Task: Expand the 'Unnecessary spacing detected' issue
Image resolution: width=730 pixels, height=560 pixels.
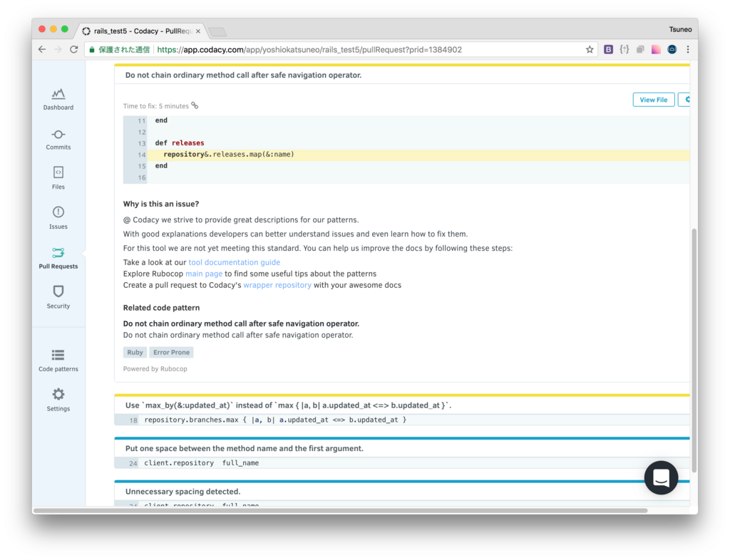Action: pos(402,491)
